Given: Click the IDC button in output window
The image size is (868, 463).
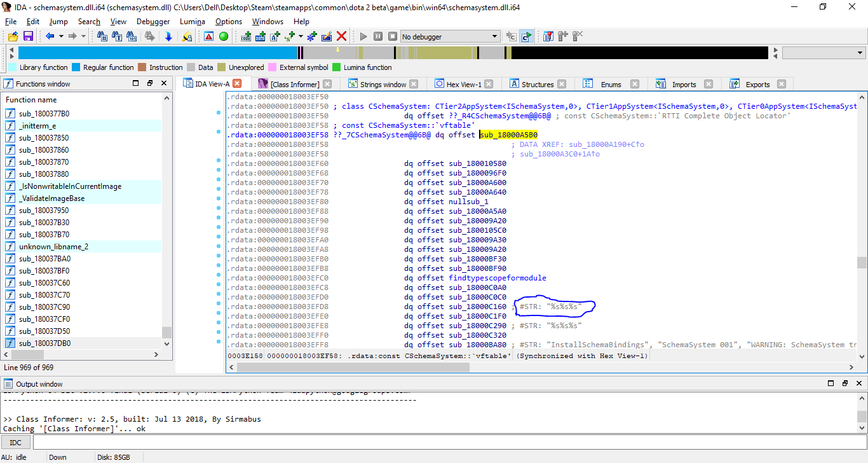Looking at the screenshot, I should (16, 442).
